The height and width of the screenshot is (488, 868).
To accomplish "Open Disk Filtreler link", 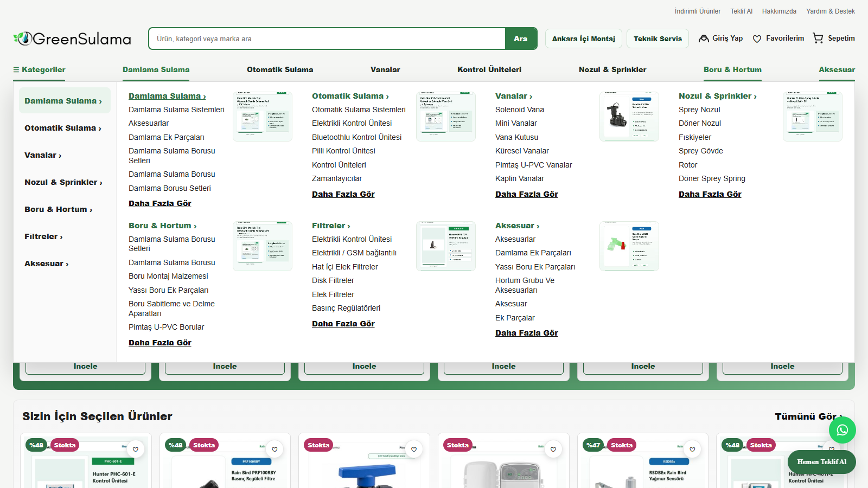I will (333, 280).
